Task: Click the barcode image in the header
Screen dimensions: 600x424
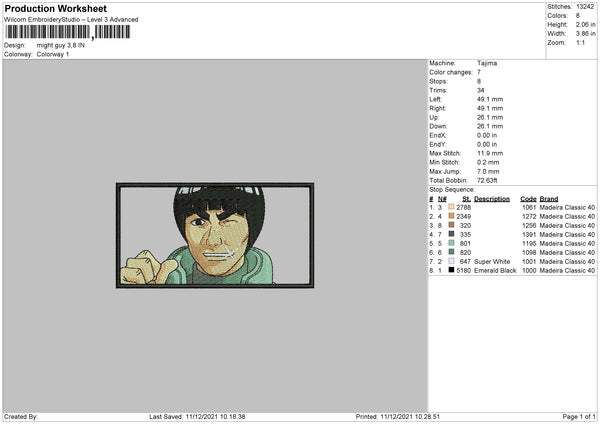Action: pos(67,32)
